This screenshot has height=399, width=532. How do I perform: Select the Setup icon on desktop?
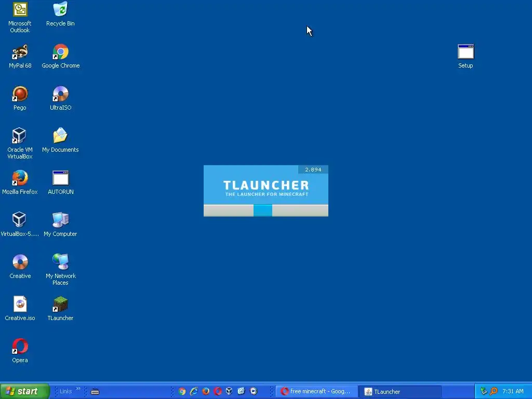(x=465, y=56)
